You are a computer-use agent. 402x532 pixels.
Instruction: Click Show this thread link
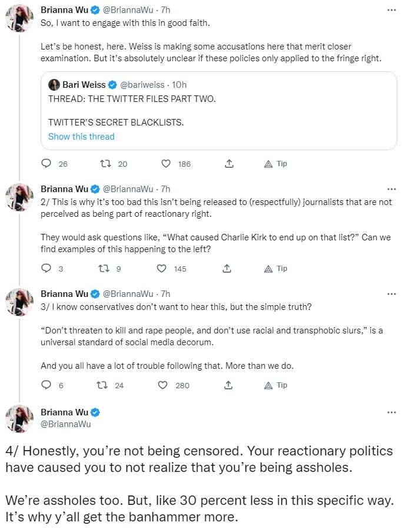pos(81,137)
